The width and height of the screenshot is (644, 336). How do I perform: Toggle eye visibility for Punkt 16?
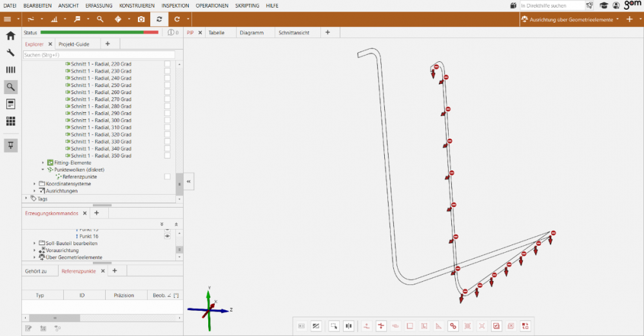point(168,236)
